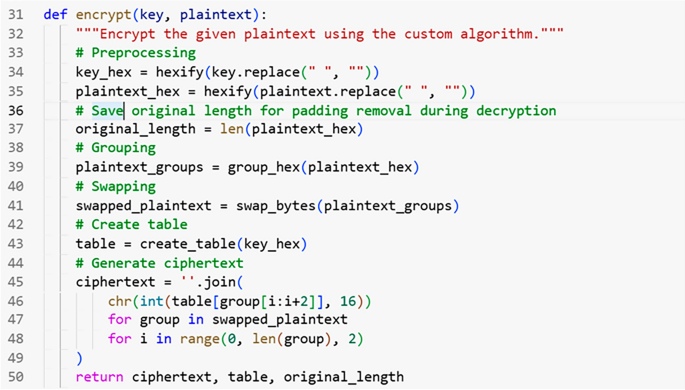Click the encrypt function name
The height and width of the screenshot is (390, 685).
[104, 15]
